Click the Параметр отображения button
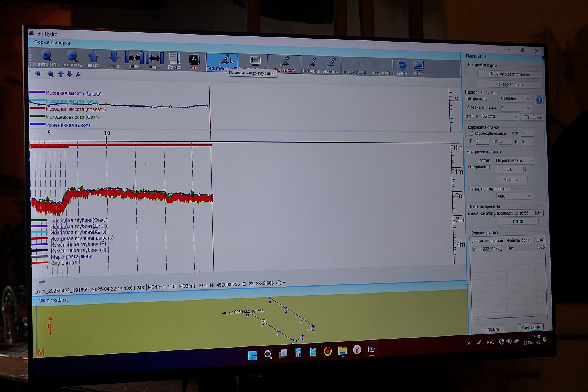588x392 pixels. pyautogui.click(x=510, y=75)
